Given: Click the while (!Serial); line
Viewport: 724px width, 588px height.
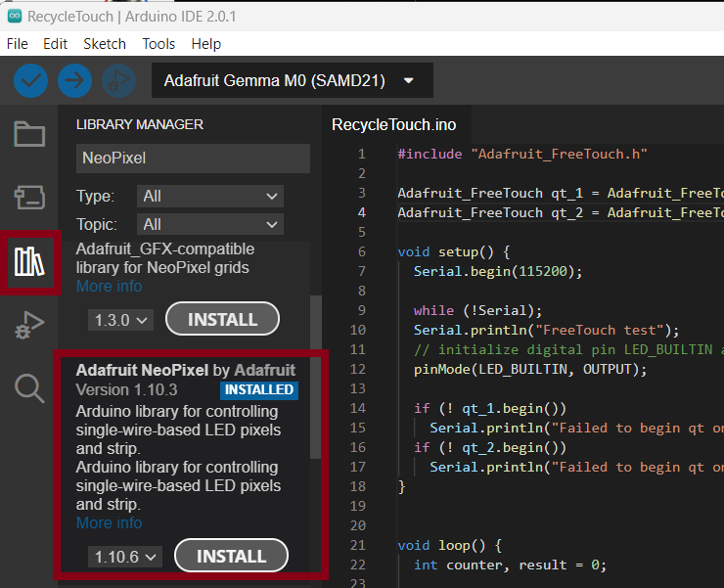Looking at the screenshot, I should coord(477,310).
